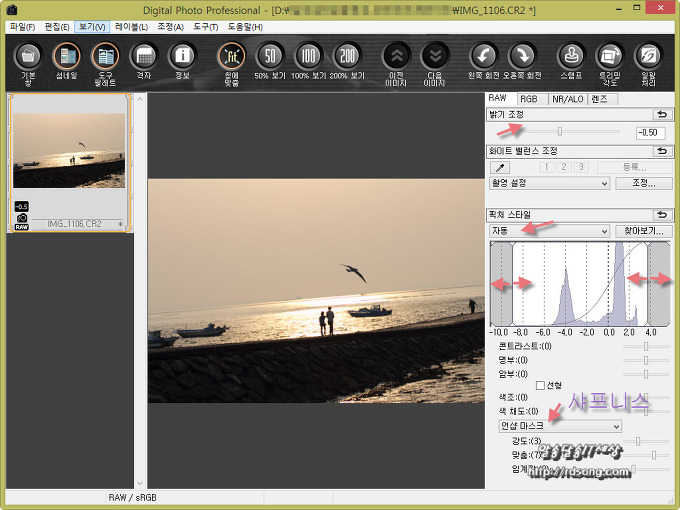Open the 조정(A) menu
Image resolution: width=680 pixels, height=510 pixels.
170,26
